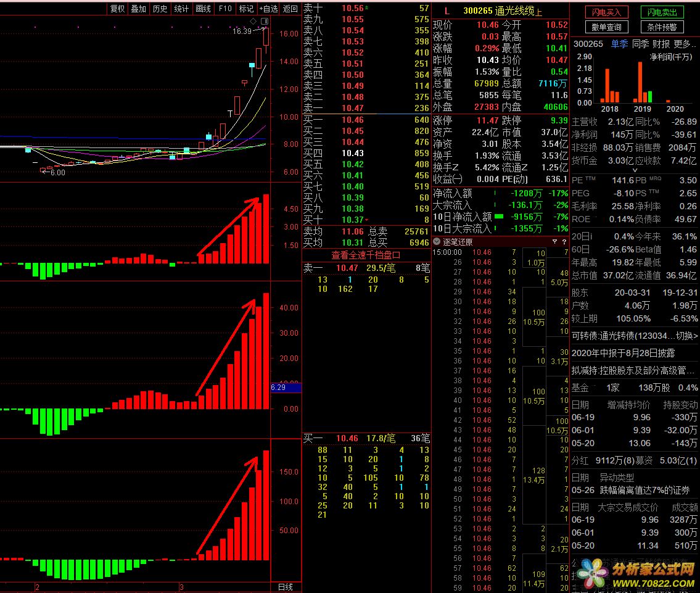Click the green 10日净流入额 bar indicator
Image resolution: width=700 pixels, height=593 pixels.
tap(499, 217)
